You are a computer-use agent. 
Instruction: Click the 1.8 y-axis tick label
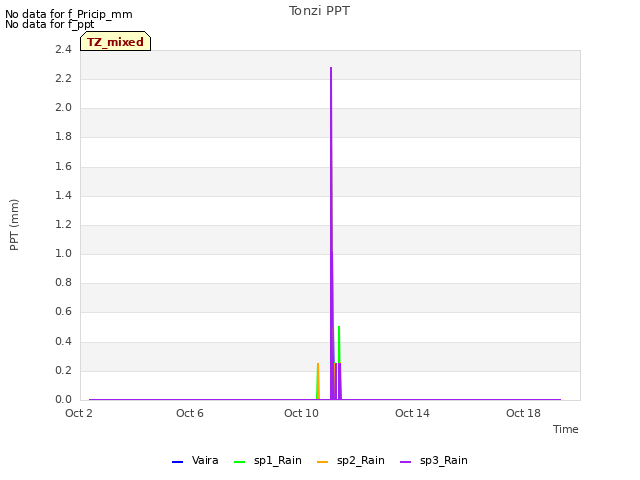[63, 137]
